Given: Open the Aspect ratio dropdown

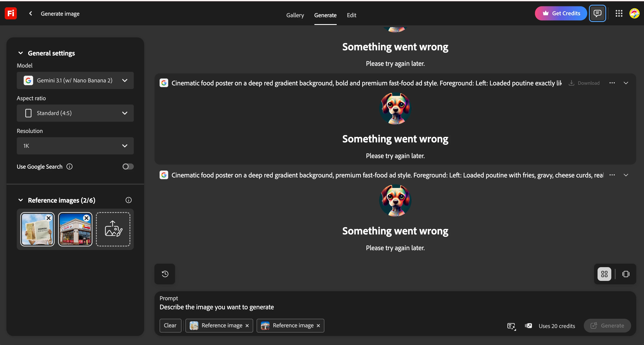Looking at the screenshot, I should tap(75, 113).
